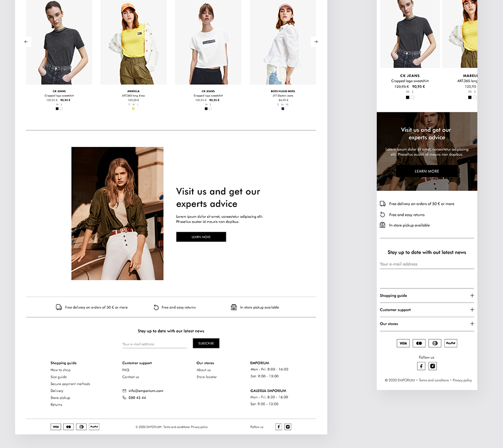Screen dimensions: 503x448
Task: Click the next arrow in the desktop product carousel
Action: 316,41
